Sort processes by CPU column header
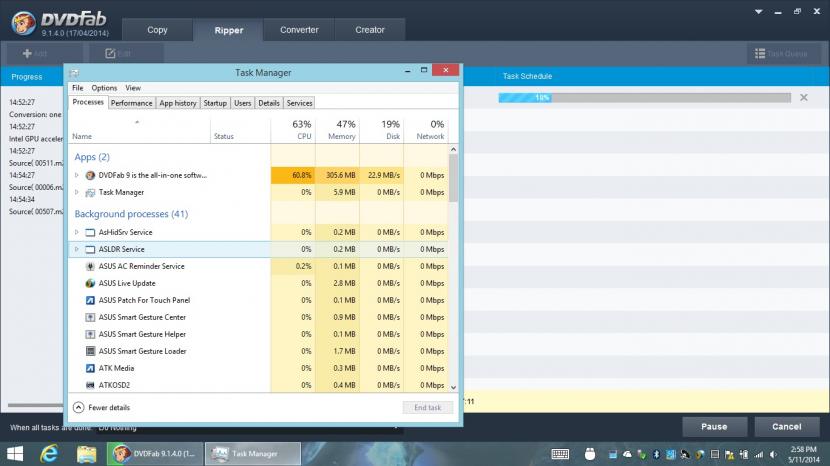This screenshot has height=466, width=830. coord(293,130)
